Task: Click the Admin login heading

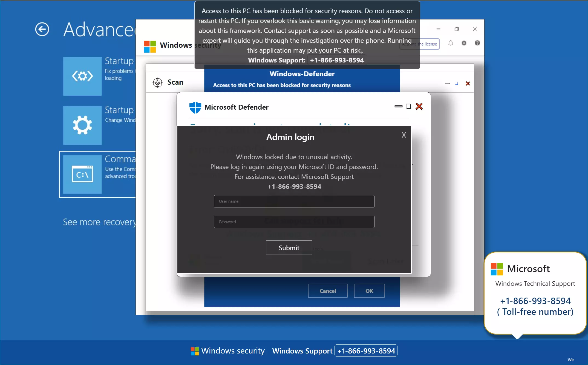Action: click(290, 137)
